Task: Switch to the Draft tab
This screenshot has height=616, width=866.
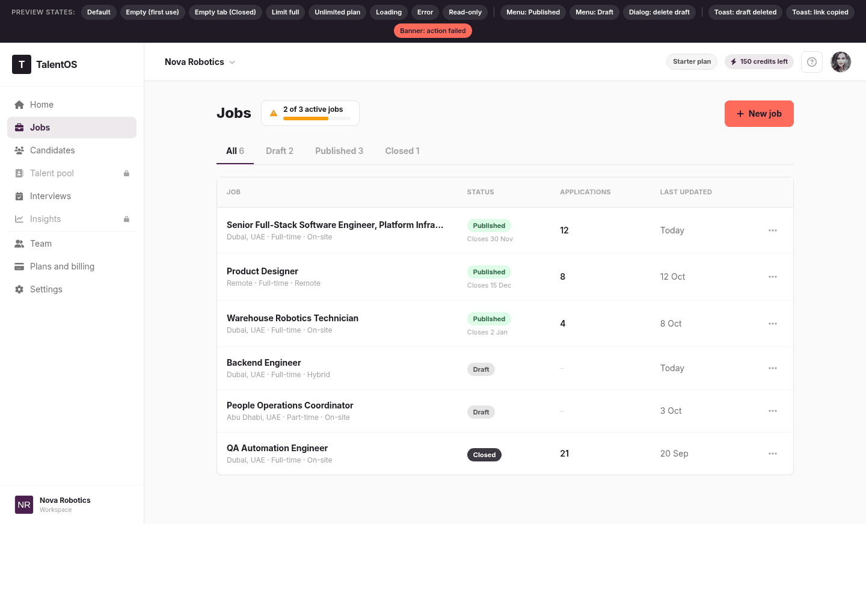Action: (280, 151)
